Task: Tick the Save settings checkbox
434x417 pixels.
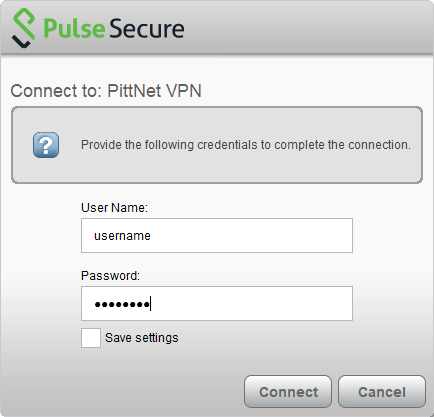Action: coord(91,338)
